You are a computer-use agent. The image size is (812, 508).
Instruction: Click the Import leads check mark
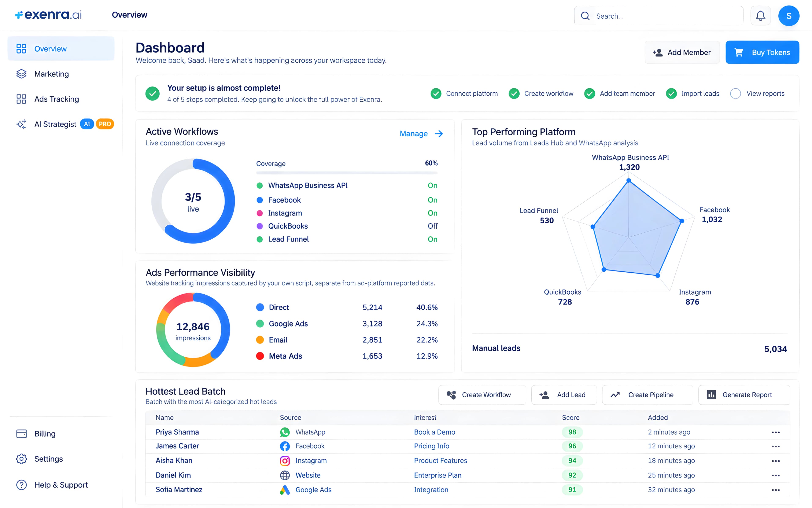point(671,93)
